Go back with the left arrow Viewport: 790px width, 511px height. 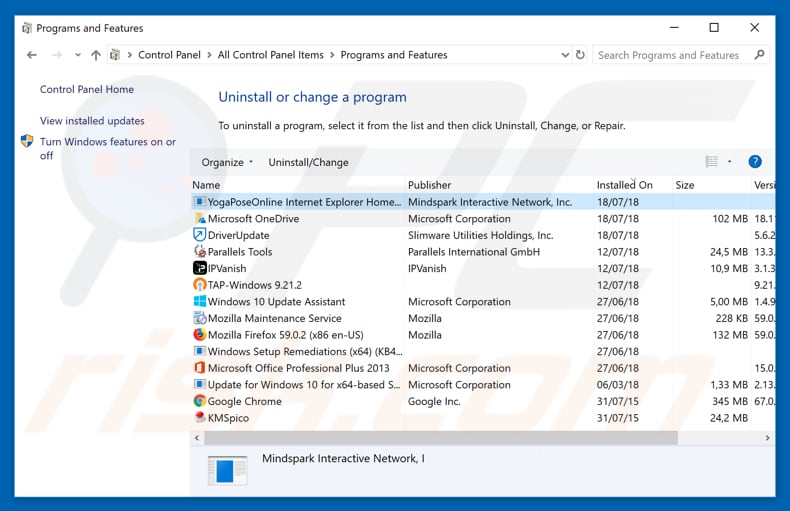click(x=32, y=55)
